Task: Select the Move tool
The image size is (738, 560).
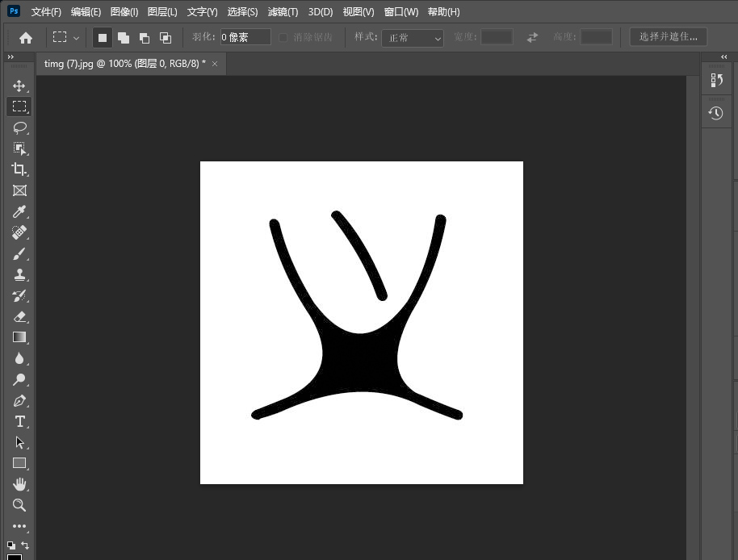Action: (19, 86)
